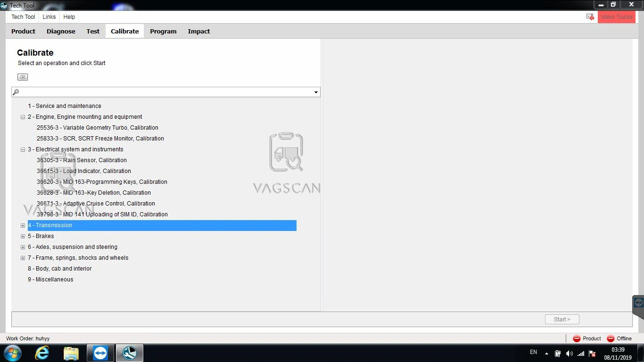Switch to the Diagnose tab
644x362 pixels.
(61, 31)
